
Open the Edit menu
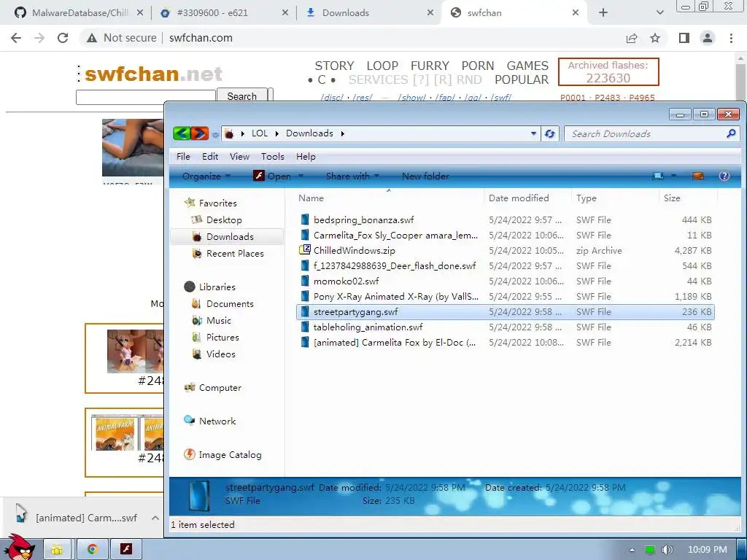tap(209, 157)
